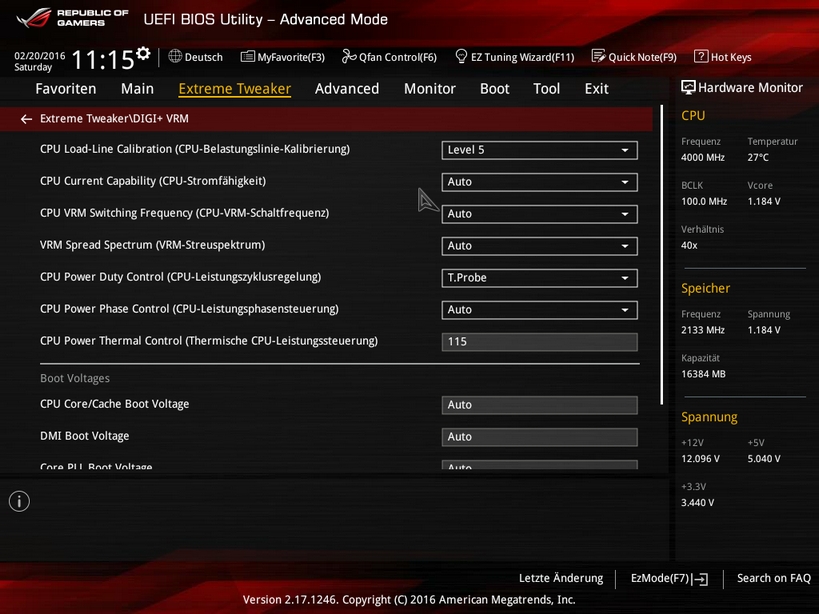Switch to the Main tab

click(137, 89)
